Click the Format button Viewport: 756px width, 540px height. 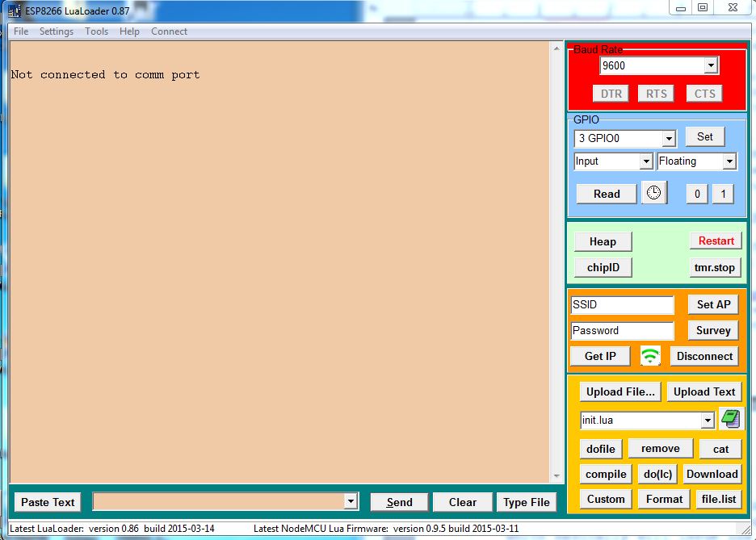coord(664,499)
